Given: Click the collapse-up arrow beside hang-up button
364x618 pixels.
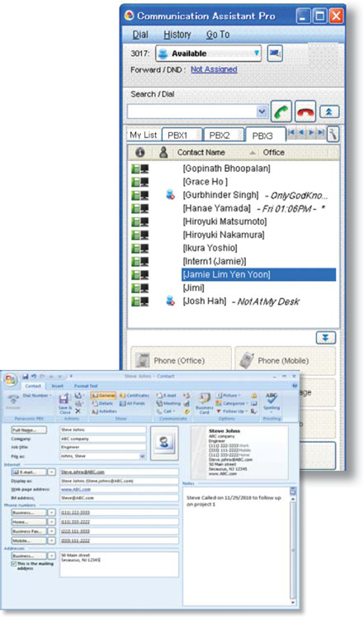Looking at the screenshot, I should tap(329, 112).
